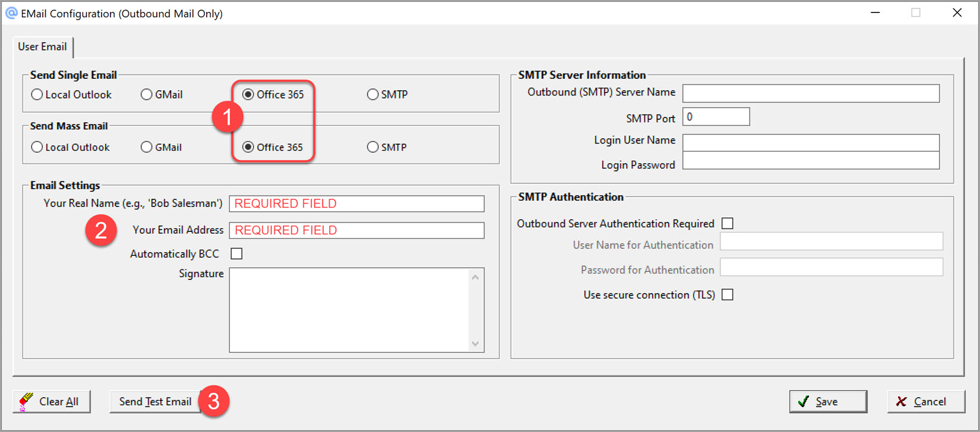Click inside the Signature text box
Image resolution: width=980 pixels, height=432 pixels.
349,310
